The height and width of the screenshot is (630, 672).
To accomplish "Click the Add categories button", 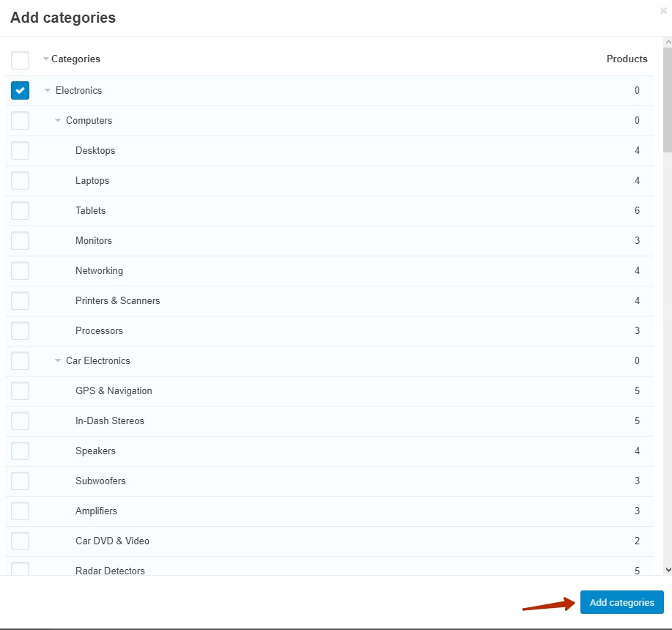I will (621, 602).
